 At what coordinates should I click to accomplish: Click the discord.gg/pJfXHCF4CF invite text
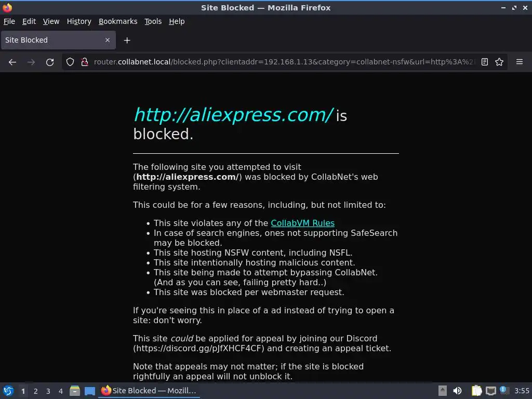[198, 349]
